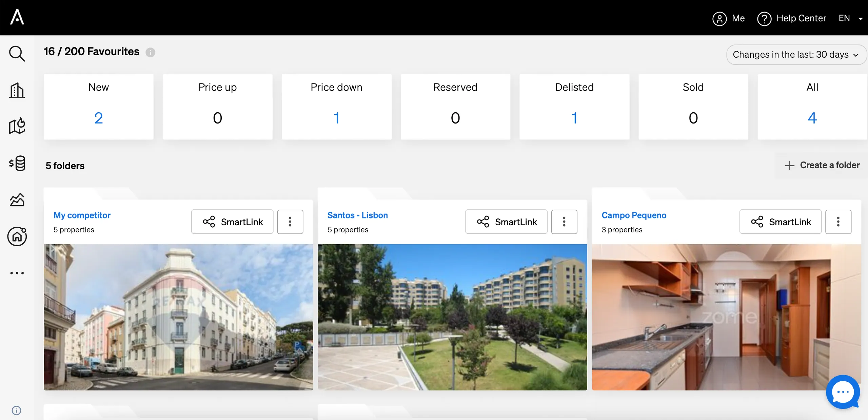Open the dollar database icon in the sidebar
The image size is (868, 420).
tap(17, 163)
